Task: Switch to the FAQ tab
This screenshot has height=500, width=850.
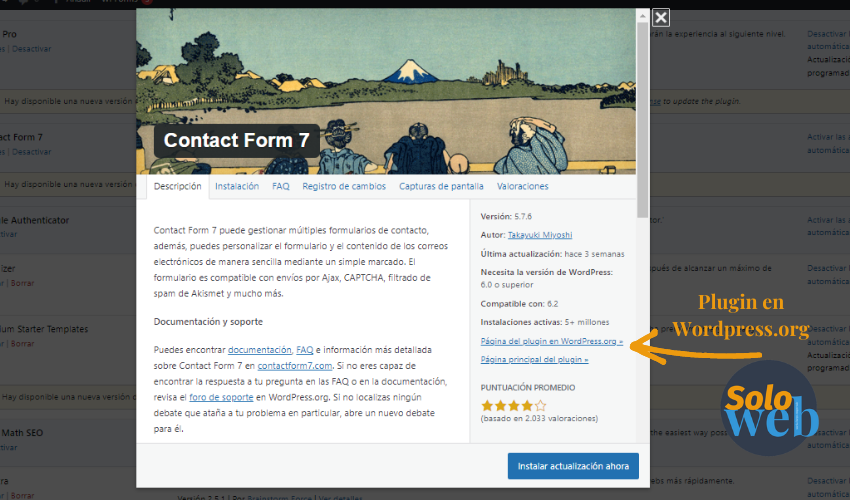Action: pos(281,186)
